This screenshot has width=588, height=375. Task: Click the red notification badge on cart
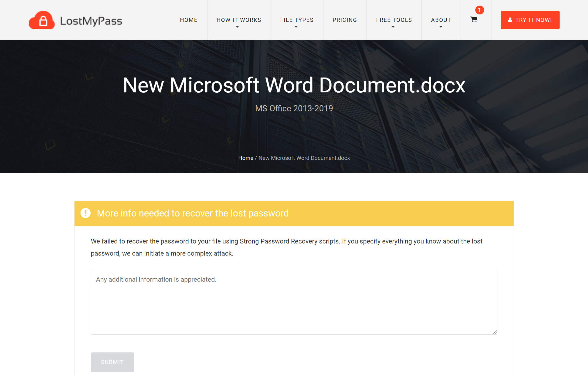pos(479,10)
